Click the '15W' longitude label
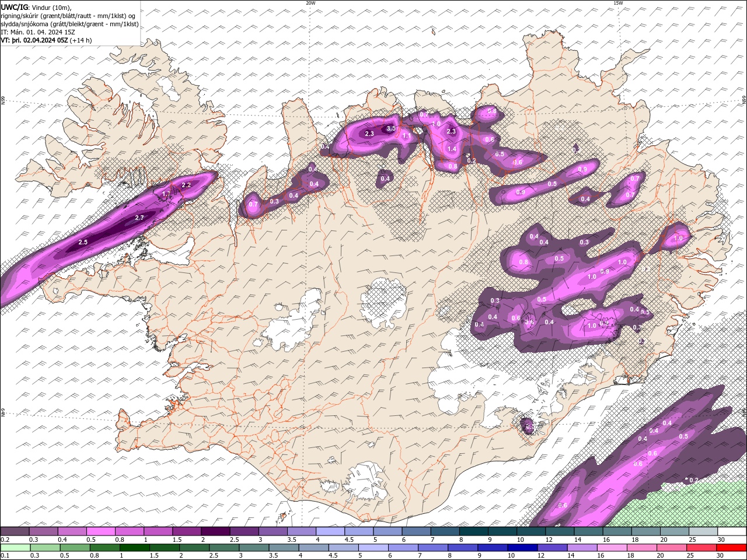The width and height of the screenshot is (747, 560). [617, 3]
